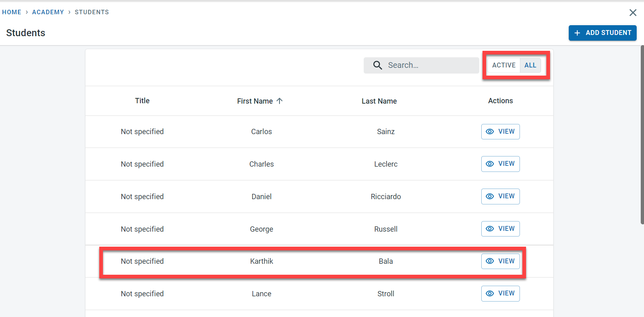Toggle filter to Active students

click(504, 65)
